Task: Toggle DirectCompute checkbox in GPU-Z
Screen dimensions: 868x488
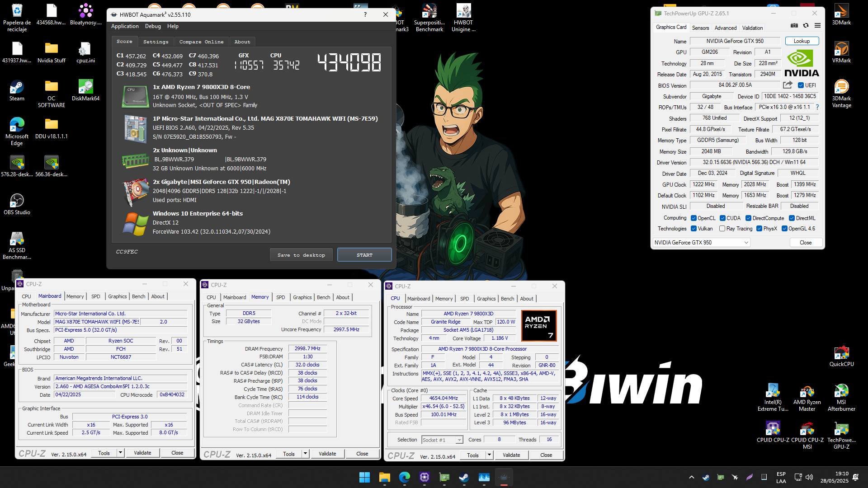Action: coord(748,218)
